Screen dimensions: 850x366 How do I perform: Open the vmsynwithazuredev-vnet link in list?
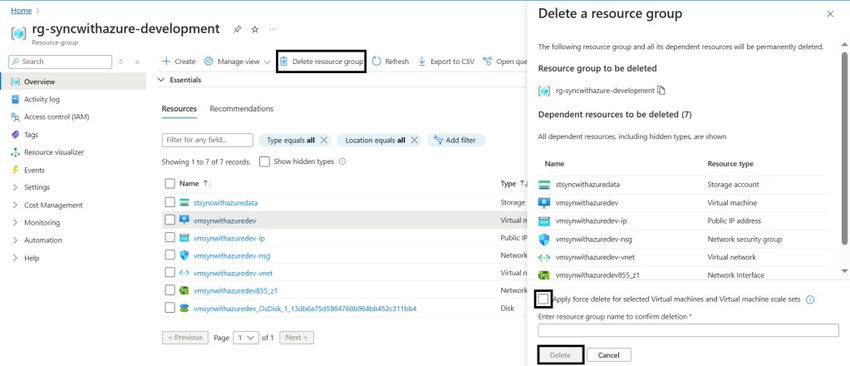(233, 273)
